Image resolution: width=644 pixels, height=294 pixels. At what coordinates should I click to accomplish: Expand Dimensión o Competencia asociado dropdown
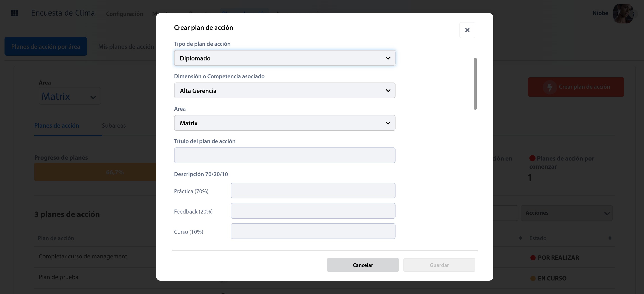click(285, 90)
